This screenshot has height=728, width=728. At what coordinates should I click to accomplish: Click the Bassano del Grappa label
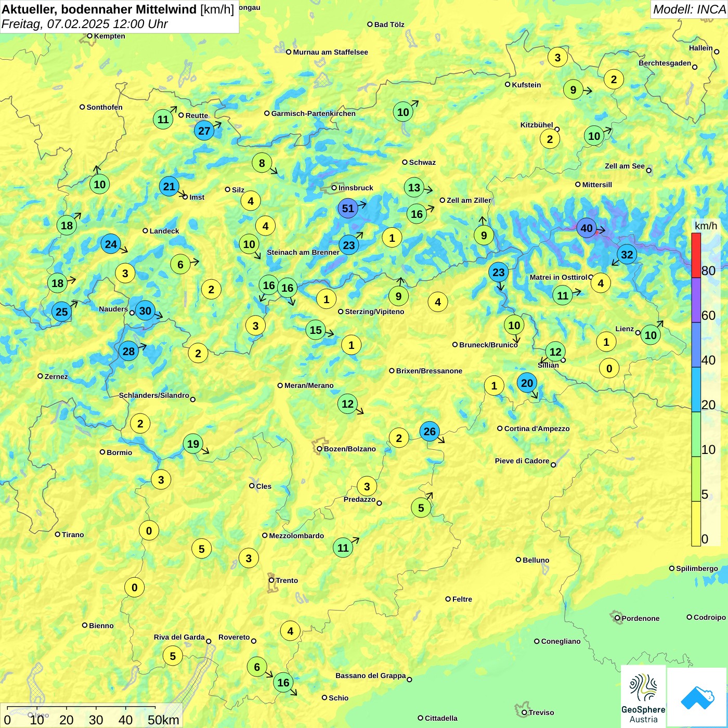[370, 675]
